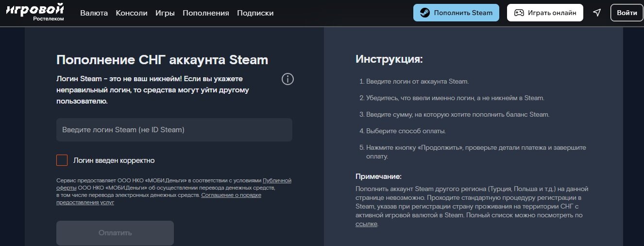Viewport: 644px width, 246px height.
Task: Click step 'Выберите способ оплаты.'
Action: point(407,131)
